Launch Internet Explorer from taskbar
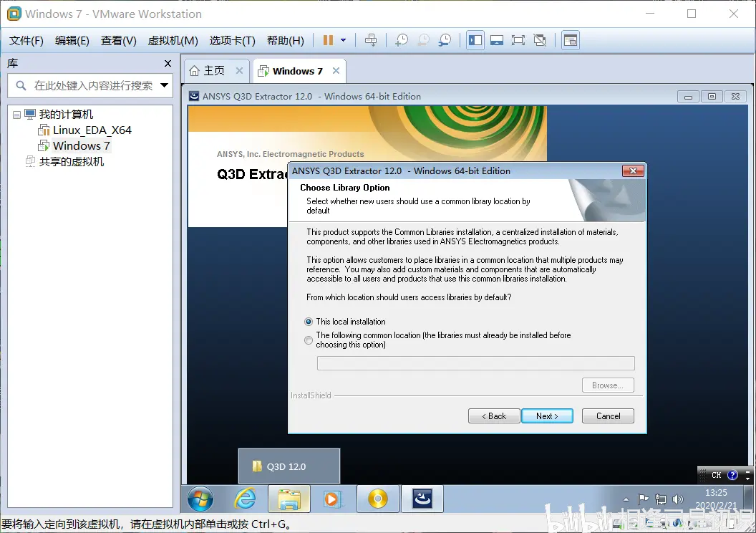Image resolution: width=756 pixels, height=533 pixels. pyautogui.click(x=245, y=499)
